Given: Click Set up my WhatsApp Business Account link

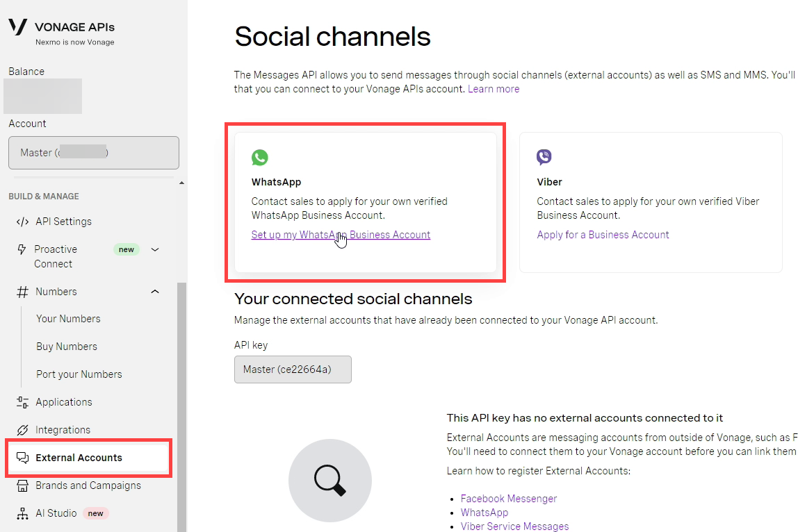Looking at the screenshot, I should (341, 235).
